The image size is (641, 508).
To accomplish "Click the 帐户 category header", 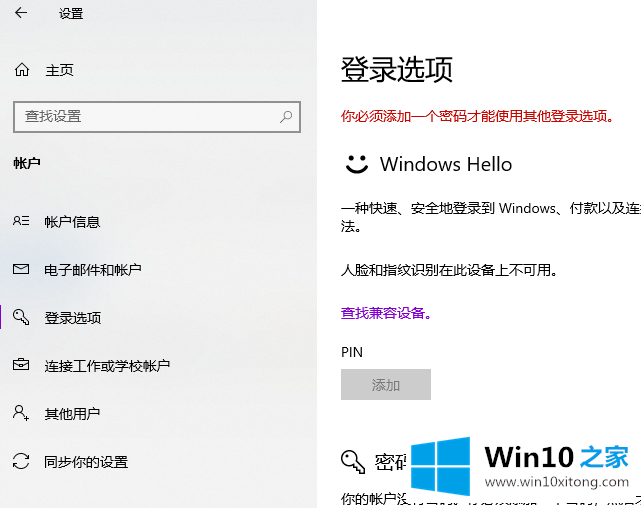I will pyautogui.click(x=27, y=163).
